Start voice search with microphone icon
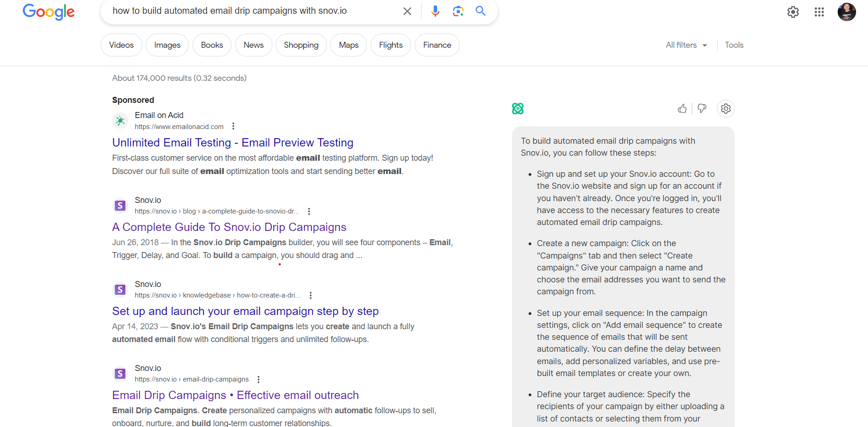 [435, 11]
